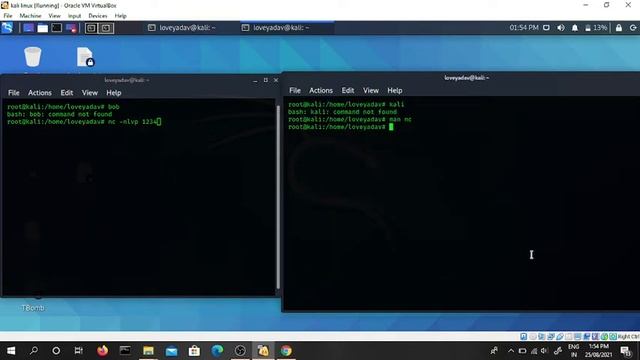The height and width of the screenshot is (360, 640).
Task: Open VirtualBox Machine menu
Action: pyautogui.click(x=31, y=16)
